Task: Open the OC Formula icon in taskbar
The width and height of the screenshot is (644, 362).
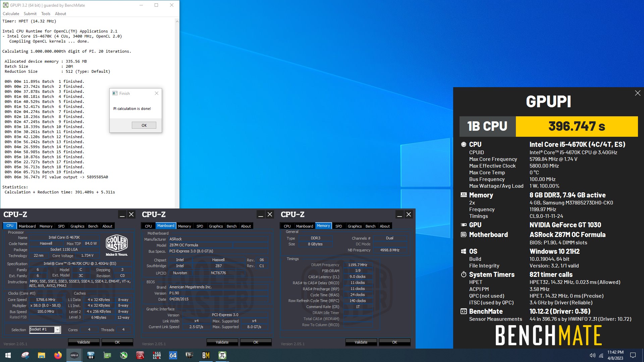Action: [189, 355]
